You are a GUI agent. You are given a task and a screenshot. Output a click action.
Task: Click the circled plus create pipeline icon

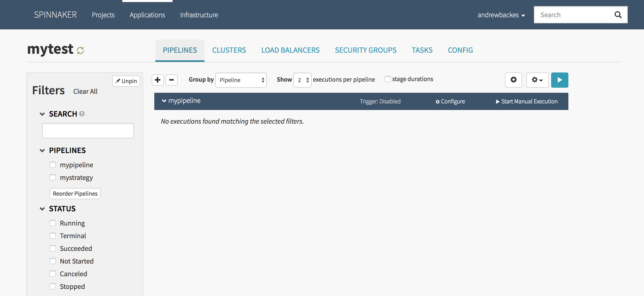(513, 80)
